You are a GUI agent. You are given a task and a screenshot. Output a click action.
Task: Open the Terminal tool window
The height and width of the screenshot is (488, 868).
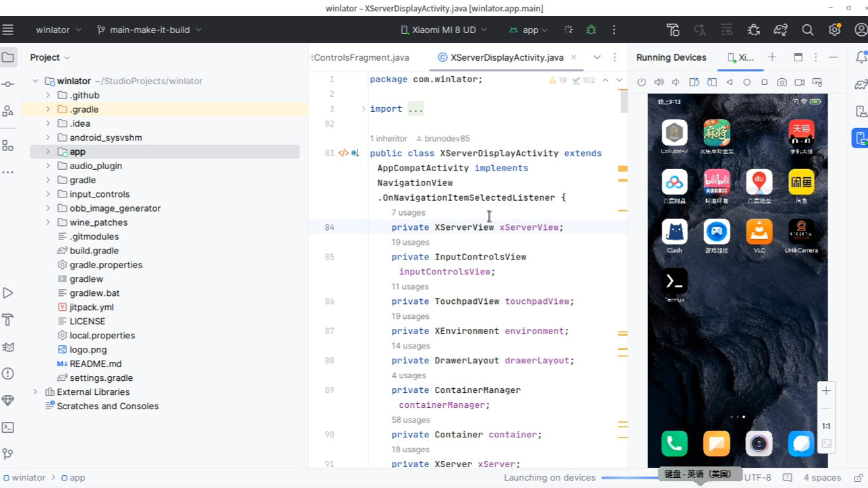8,427
